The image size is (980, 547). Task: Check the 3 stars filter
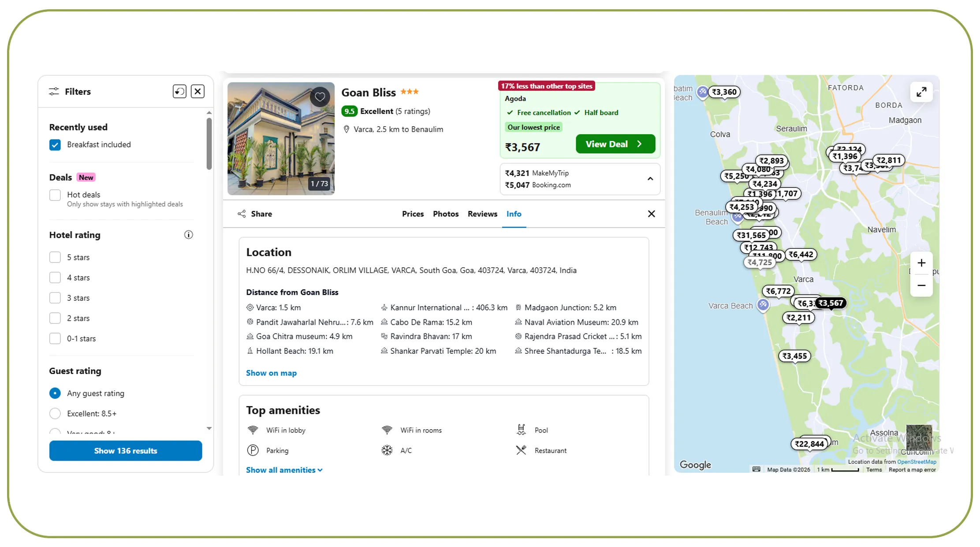tap(55, 298)
